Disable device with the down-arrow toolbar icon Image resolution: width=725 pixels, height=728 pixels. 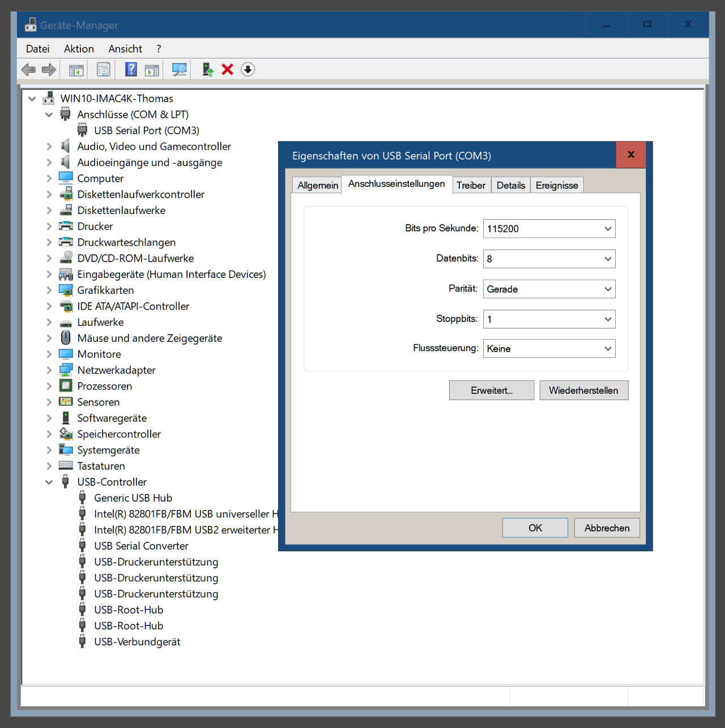pyautogui.click(x=248, y=69)
